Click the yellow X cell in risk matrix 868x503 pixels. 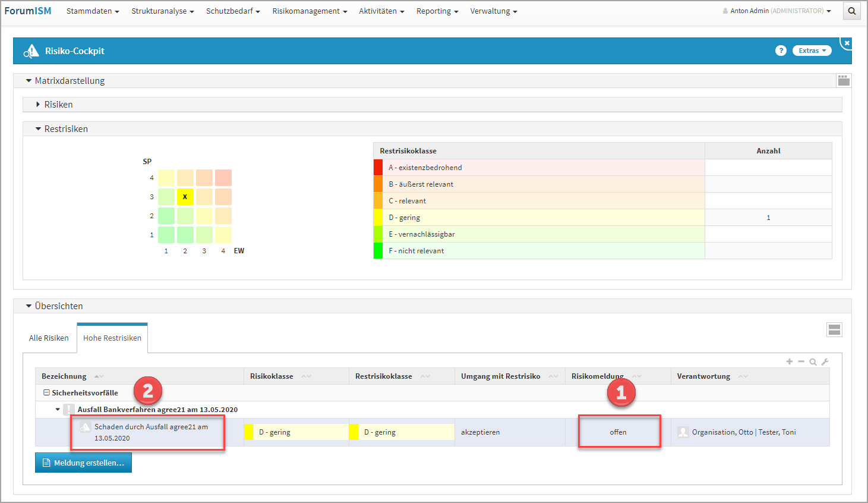pos(185,197)
